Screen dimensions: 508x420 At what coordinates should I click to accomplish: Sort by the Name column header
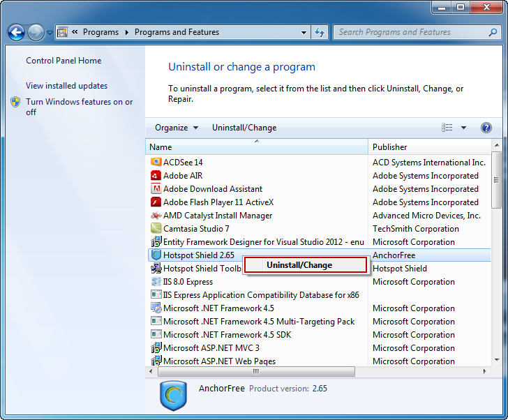click(257, 147)
